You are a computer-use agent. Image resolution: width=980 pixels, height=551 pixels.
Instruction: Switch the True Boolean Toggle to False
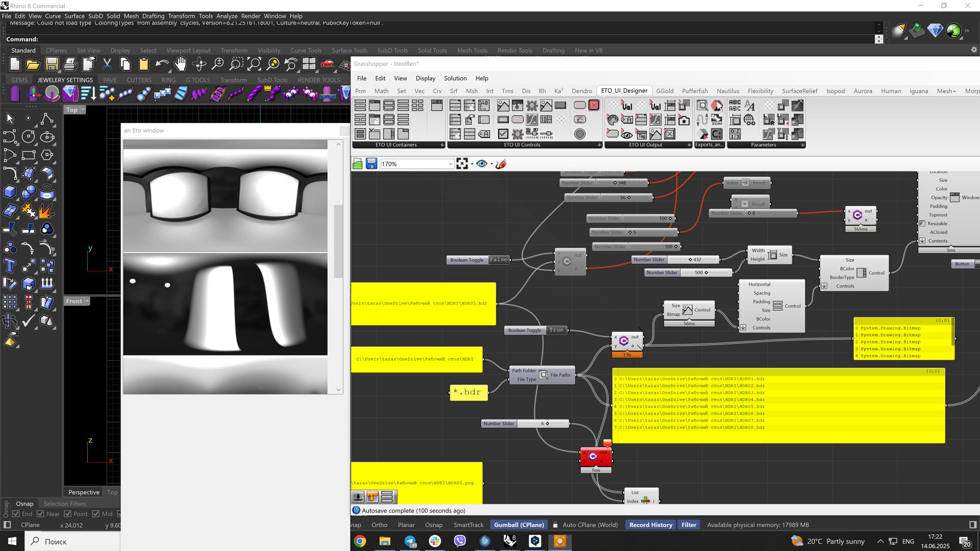pos(556,330)
